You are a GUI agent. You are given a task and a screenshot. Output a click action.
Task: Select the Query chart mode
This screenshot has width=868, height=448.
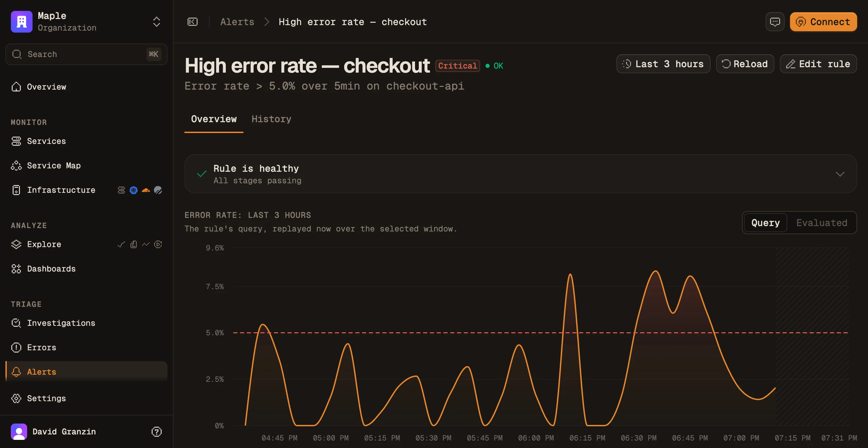pyautogui.click(x=766, y=223)
